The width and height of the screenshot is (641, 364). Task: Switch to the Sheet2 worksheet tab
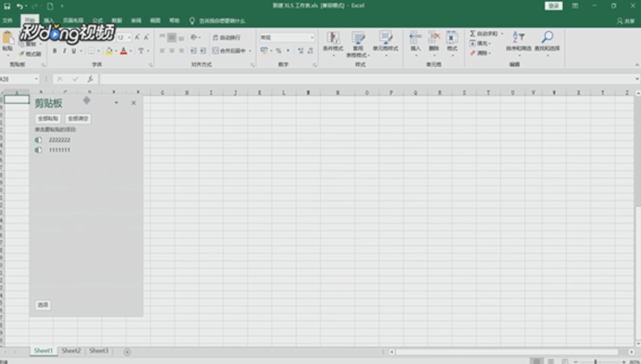coord(71,351)
